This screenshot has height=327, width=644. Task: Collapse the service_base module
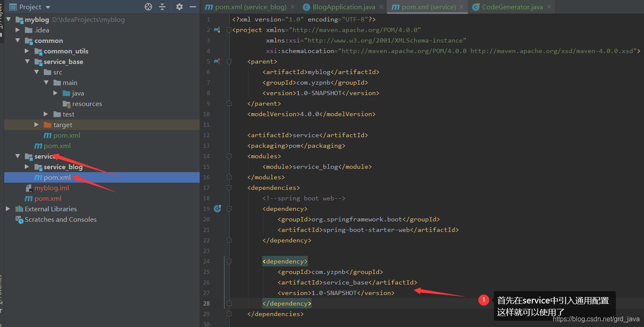tap(27, 61)
